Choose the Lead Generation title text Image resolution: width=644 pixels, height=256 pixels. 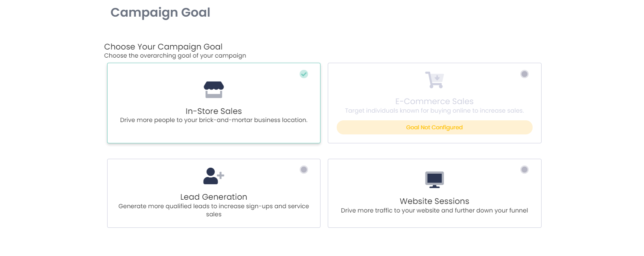(x=214, y=197)
